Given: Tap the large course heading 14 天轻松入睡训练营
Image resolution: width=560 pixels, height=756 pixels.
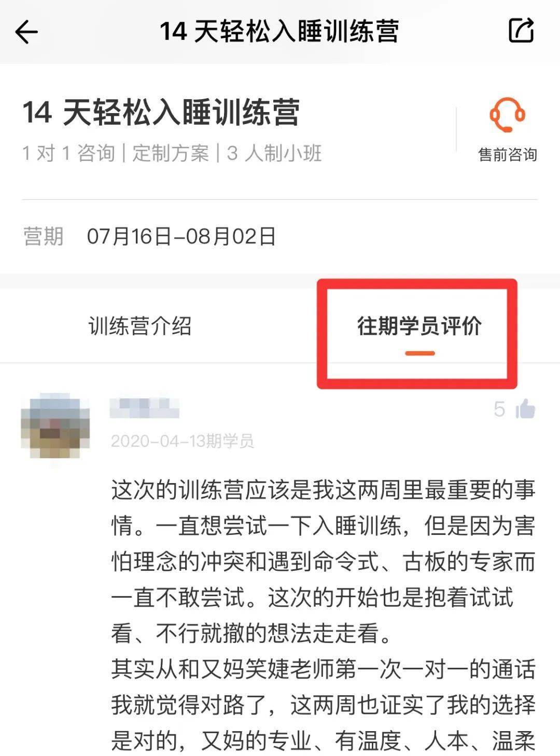Looking at the screenshot, I should (161, 113).
